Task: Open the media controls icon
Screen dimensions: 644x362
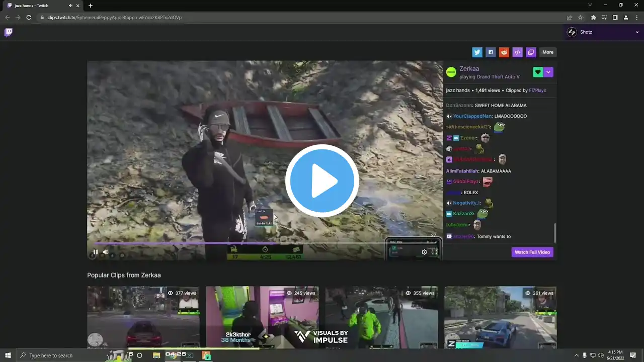Action: point(604,18)
